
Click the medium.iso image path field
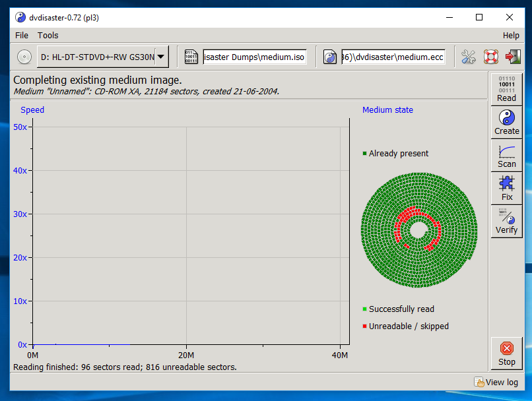255,57
